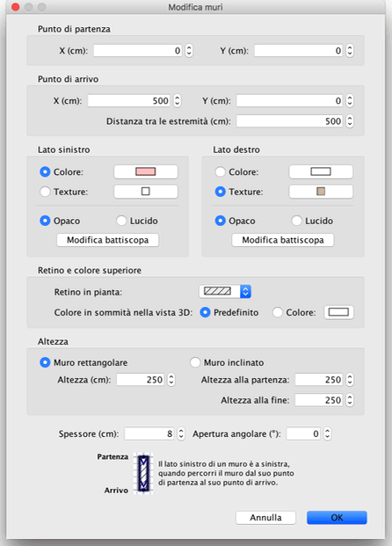The height and width of the screenshot is (546, 392).
Task: Click the Altezza (cm) stepper
Action: click(x=171, y=380)
